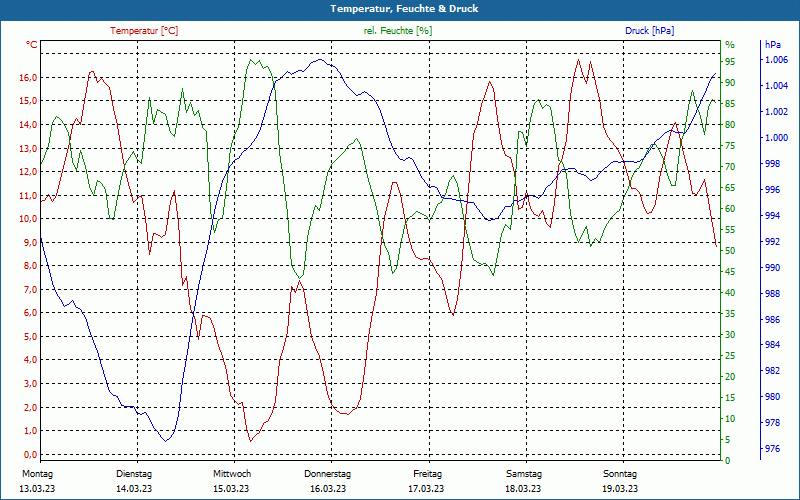Click the 986 pressure axis value
This screenshot has height=500, width=800.
pyautogui.click(x=771, y=319)
